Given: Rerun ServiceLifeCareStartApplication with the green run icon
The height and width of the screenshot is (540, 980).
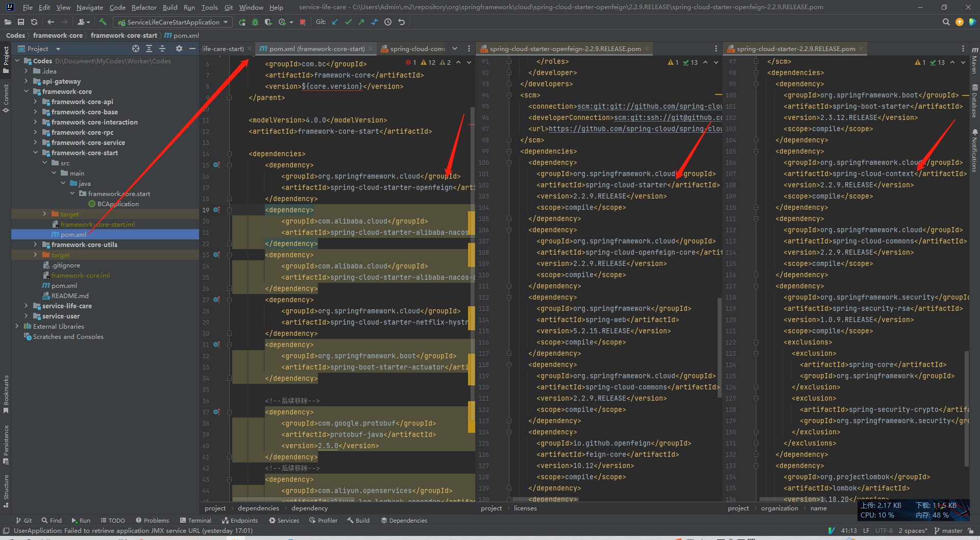Looking at the screenshot, I should [242, 22].
